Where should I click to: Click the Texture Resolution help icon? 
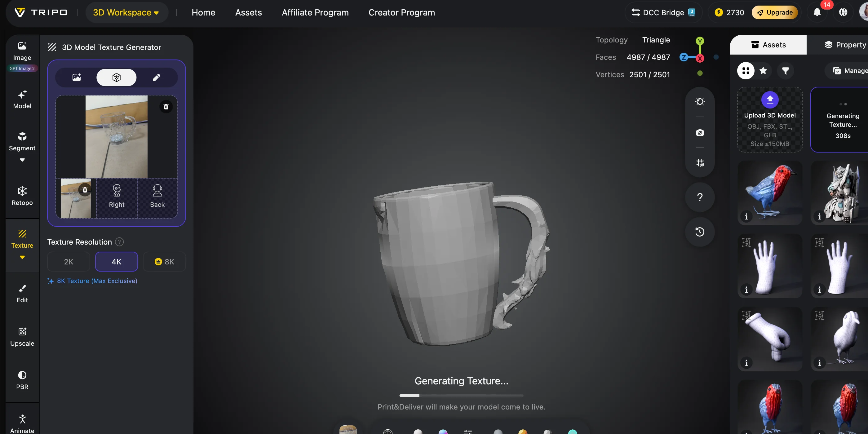coord(119,242)
